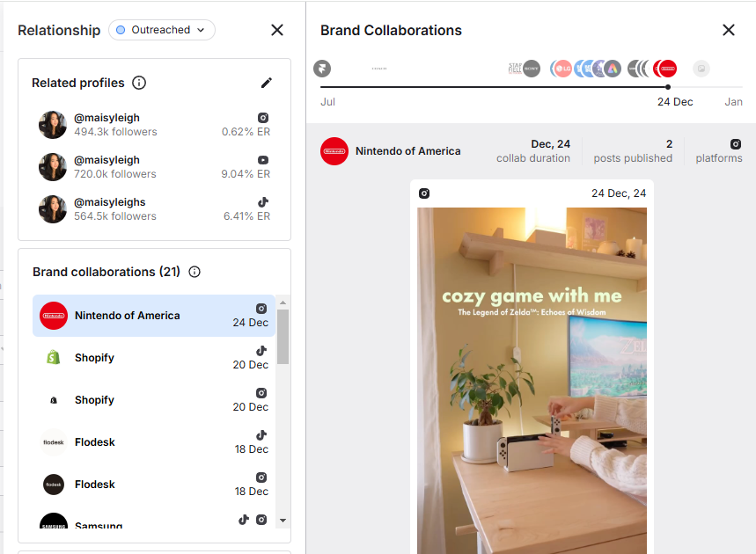Select the Nintendo of America collaboration row

pos(154,316)
